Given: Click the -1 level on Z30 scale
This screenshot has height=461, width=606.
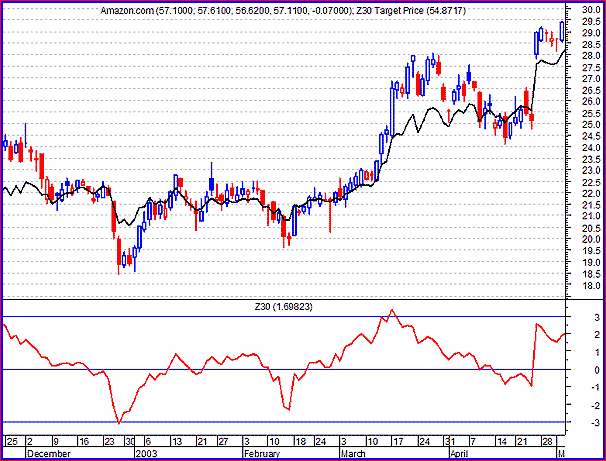Looking at the screenshot, I should tap(596, 387).
